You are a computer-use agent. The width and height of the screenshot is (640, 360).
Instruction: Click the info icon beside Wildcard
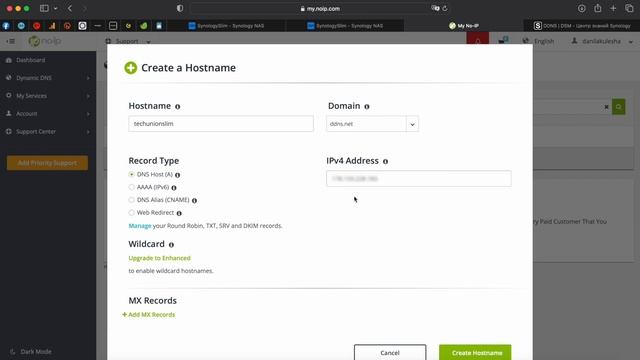pyautogui.click(x=171, y=244)
